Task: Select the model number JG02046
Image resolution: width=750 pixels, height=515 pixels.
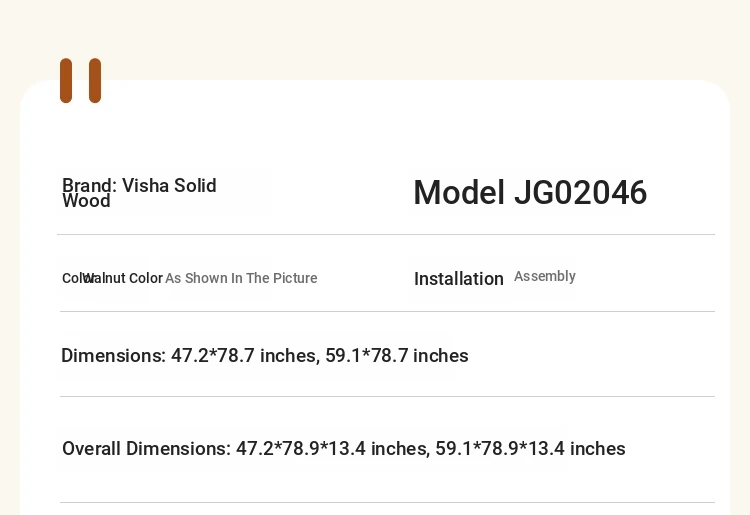Action: (x=581, y=193)
